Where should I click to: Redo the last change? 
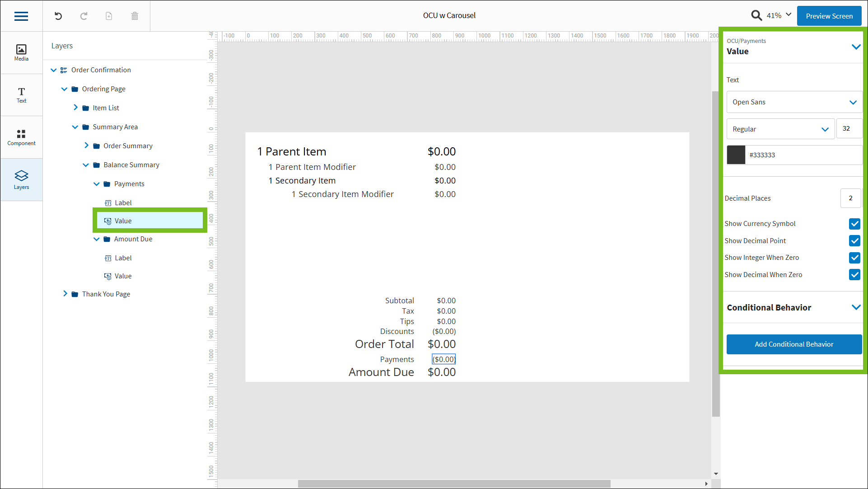coord(84,16)
